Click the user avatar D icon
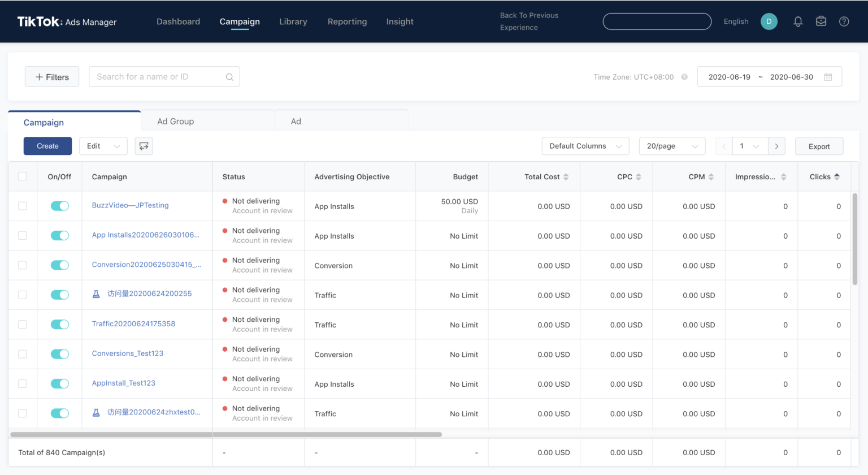 point(769,21)
